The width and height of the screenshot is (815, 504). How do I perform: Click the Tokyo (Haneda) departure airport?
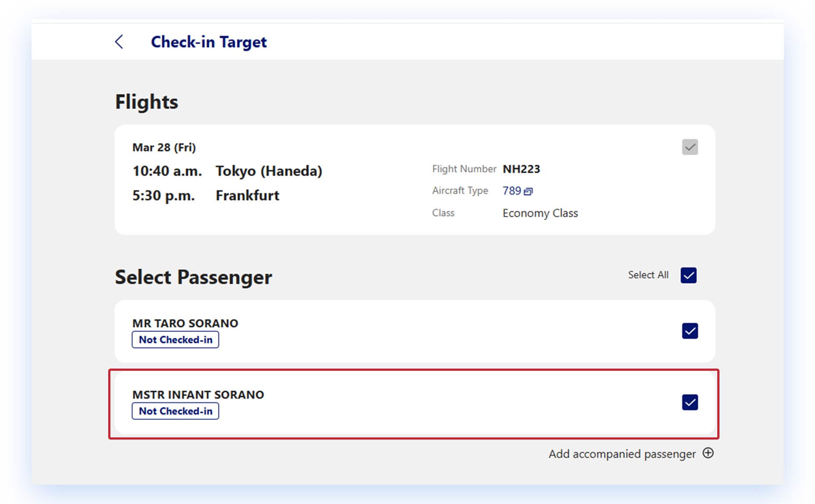tap(269, 171)
